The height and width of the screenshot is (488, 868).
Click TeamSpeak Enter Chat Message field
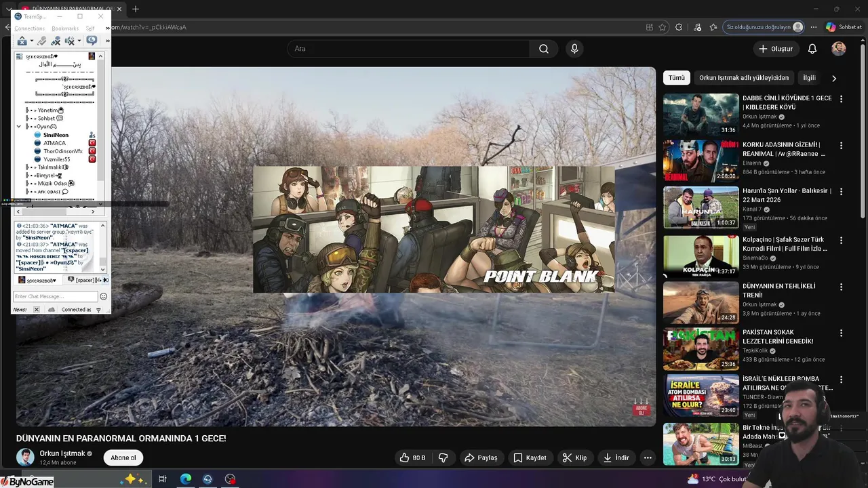(x=56, y=296)
